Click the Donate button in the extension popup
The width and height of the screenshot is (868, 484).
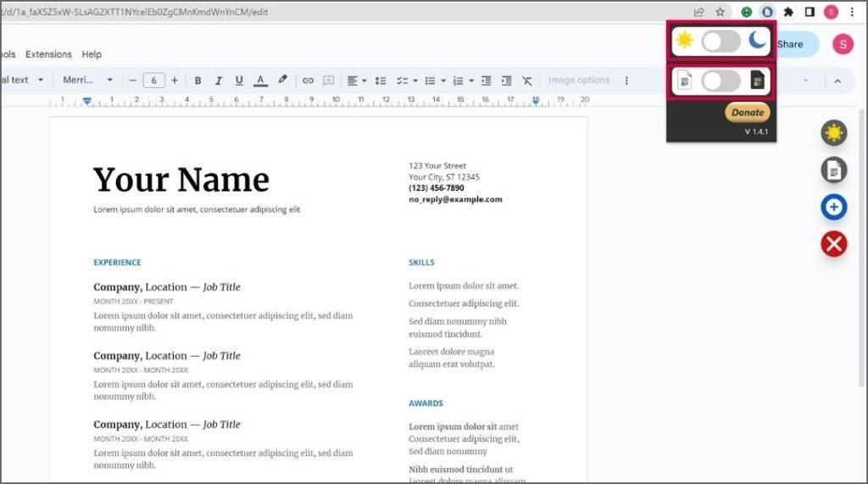(748, 112)
